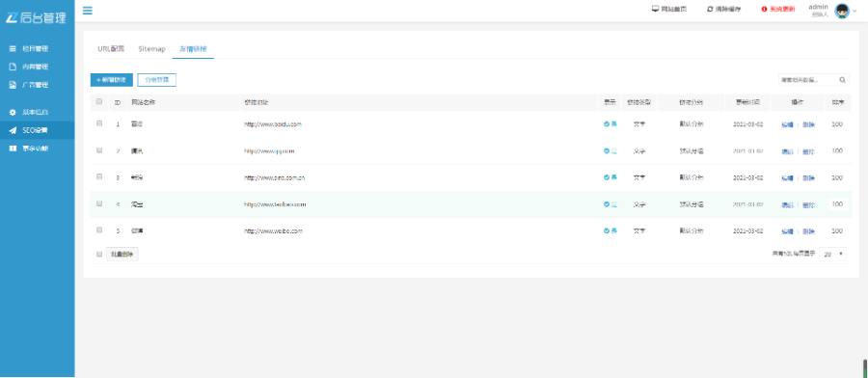
Task: Switch to the URL配置 tab
Action: (x=111, y=49)
